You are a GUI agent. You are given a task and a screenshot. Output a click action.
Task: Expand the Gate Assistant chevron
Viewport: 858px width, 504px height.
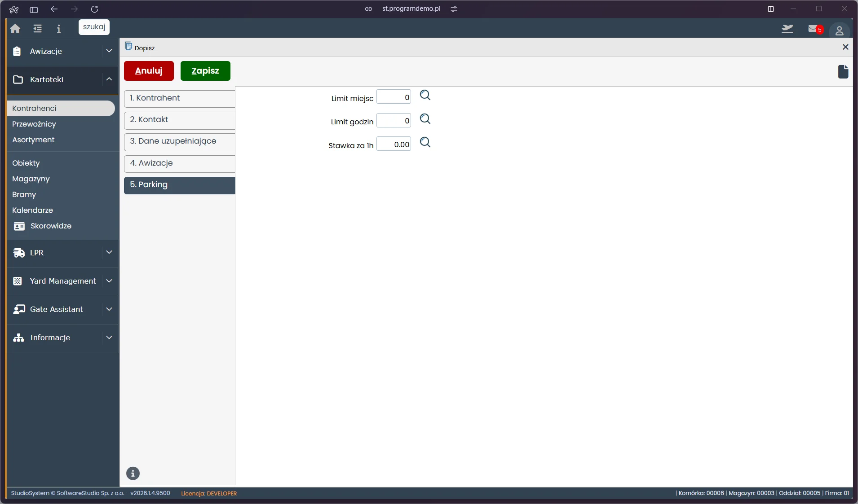[109, 309]
